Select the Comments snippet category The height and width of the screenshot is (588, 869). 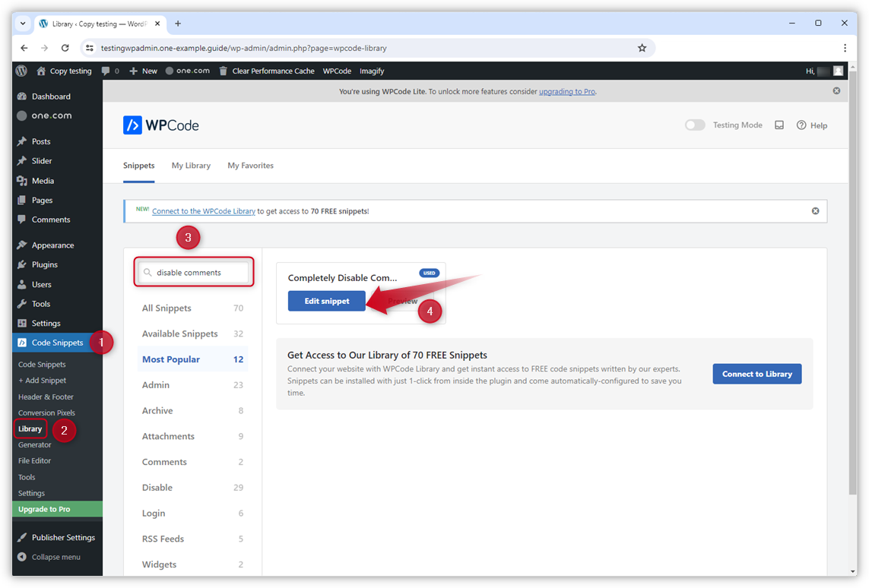click(164, 462)
